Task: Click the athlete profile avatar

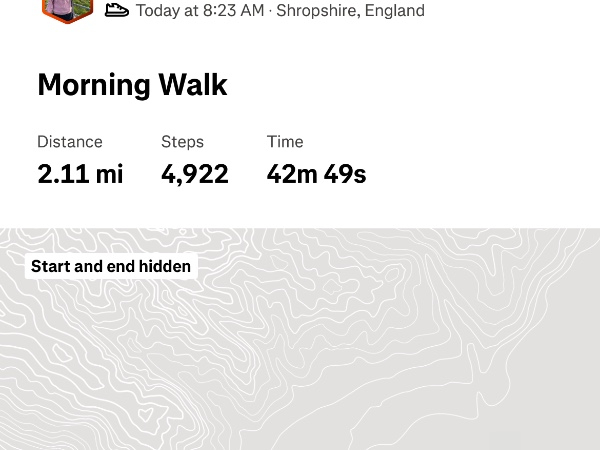Action: [67, 9]
